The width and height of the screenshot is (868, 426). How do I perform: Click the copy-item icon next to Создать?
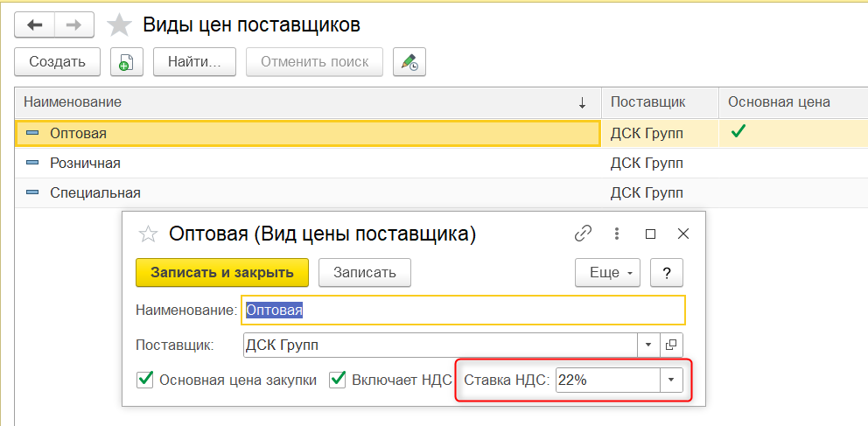pos(127,61)
